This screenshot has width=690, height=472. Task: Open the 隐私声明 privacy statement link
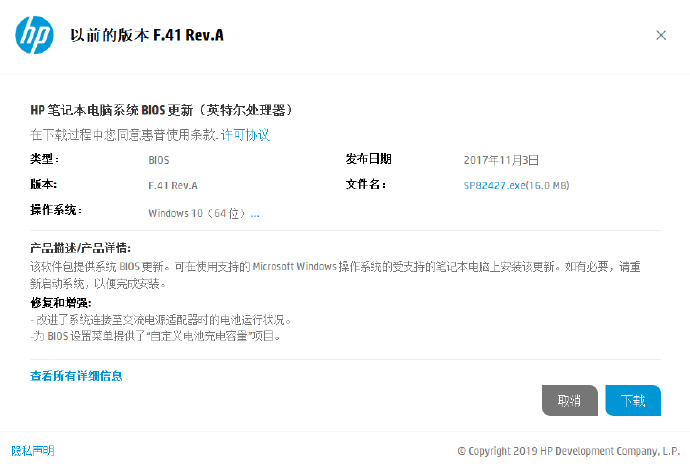pyautogui.click(x=33, y=450)
